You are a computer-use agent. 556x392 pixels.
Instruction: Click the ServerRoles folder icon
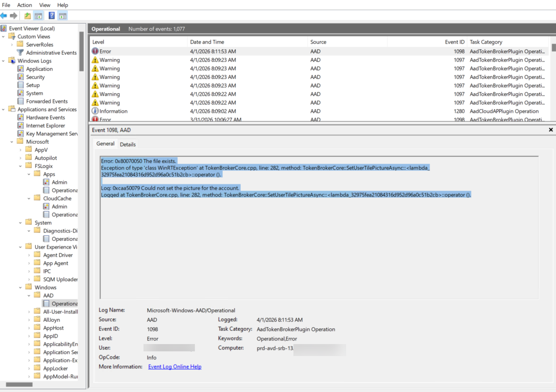(x=20, y=45)
